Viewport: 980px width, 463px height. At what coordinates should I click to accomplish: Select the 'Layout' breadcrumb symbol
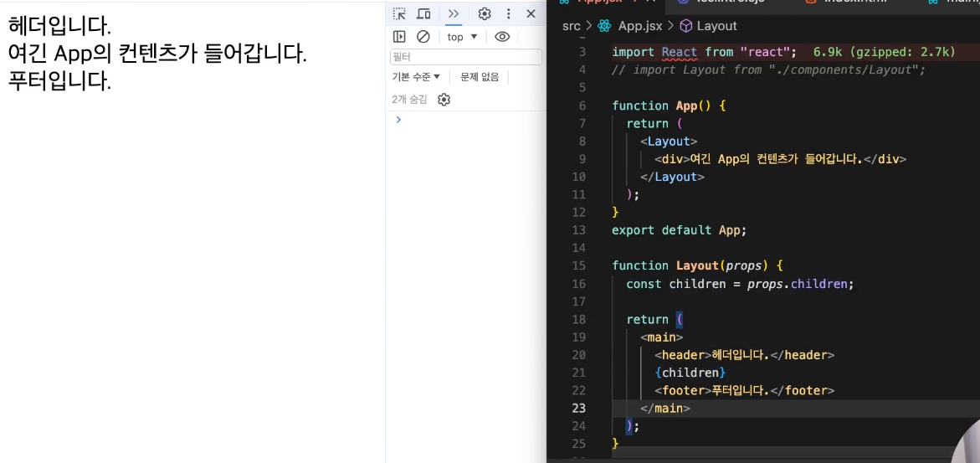(717, 26)
